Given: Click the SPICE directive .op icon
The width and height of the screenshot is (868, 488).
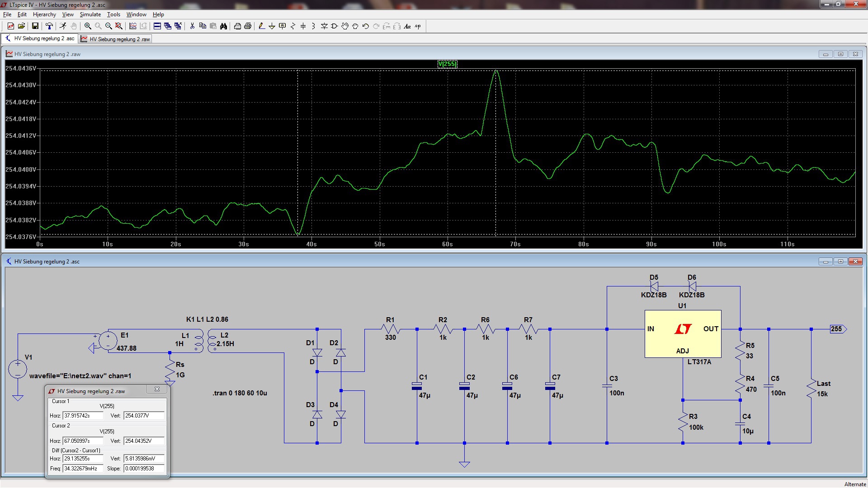Looking at the screenshot, I should pyautogui.click(x=418, y=26).
